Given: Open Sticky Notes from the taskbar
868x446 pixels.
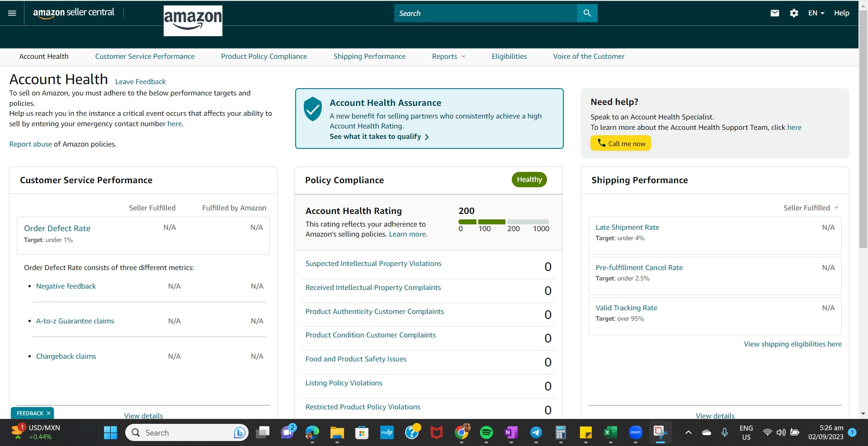Looking at the screenshot, I should [x=586, y=433].
